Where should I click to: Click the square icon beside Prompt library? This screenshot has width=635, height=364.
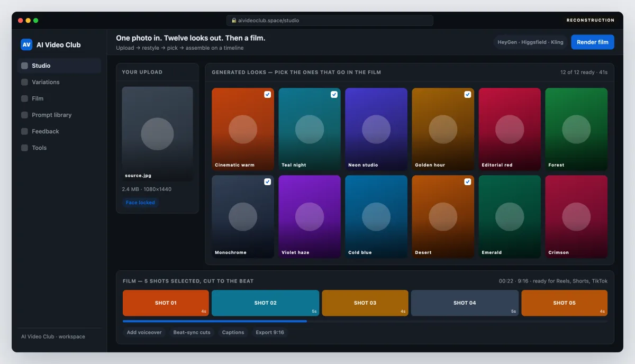coord(24,115)
